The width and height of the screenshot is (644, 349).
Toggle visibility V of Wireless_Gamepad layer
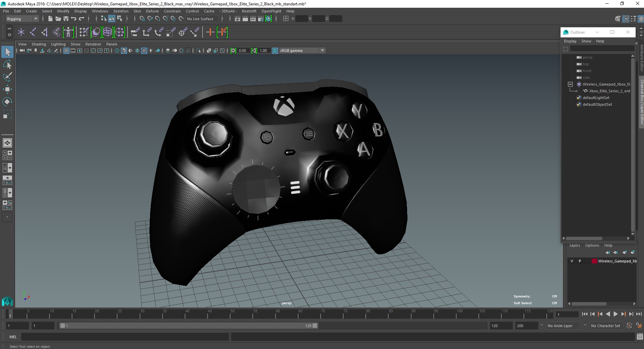point(572,261)
